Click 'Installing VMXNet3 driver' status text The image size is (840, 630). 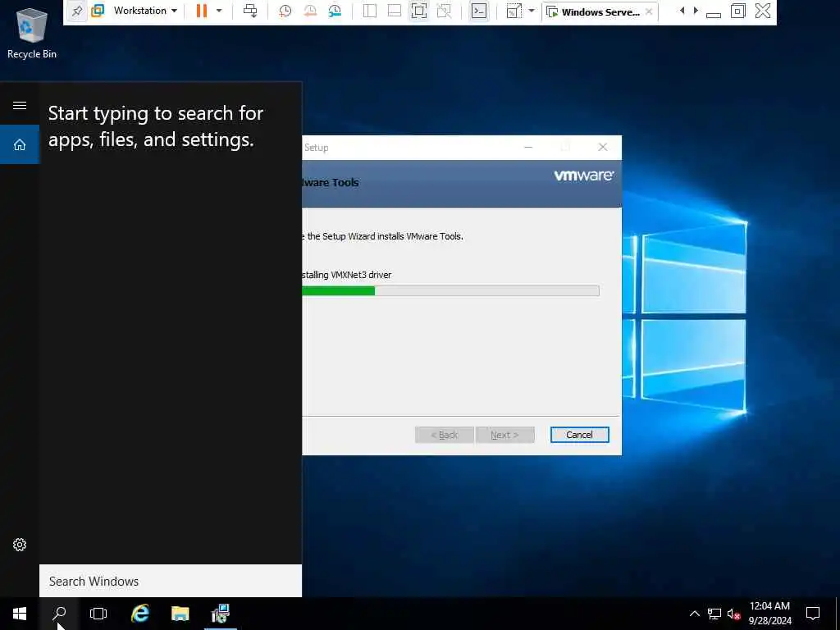(x=347, y=275)
